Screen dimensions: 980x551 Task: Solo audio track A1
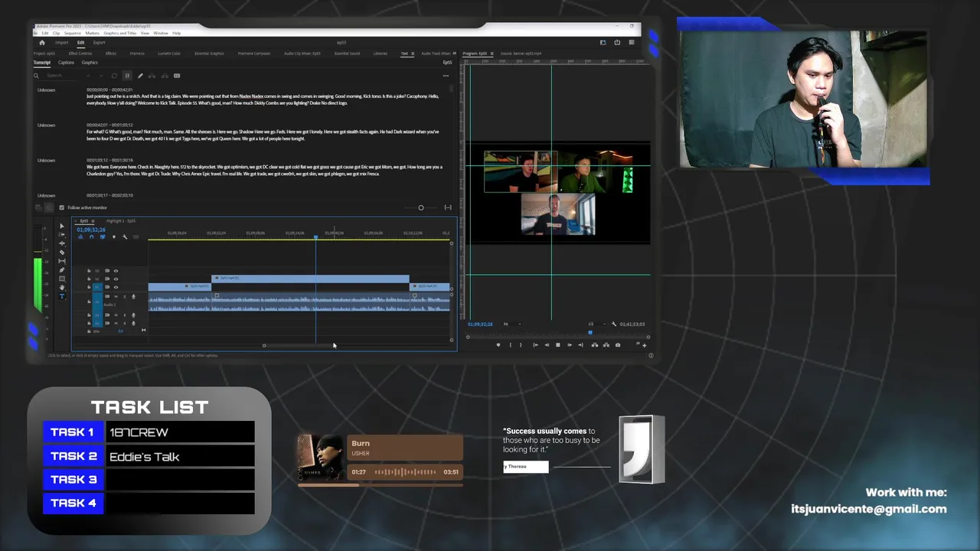point(125,297)
